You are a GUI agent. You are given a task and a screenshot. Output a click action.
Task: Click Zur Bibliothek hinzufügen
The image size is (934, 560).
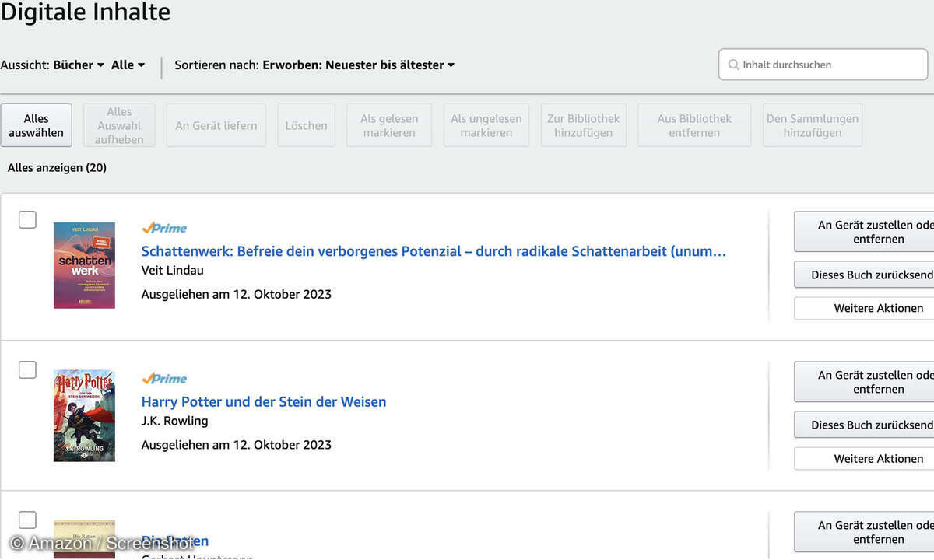[584, 125]
